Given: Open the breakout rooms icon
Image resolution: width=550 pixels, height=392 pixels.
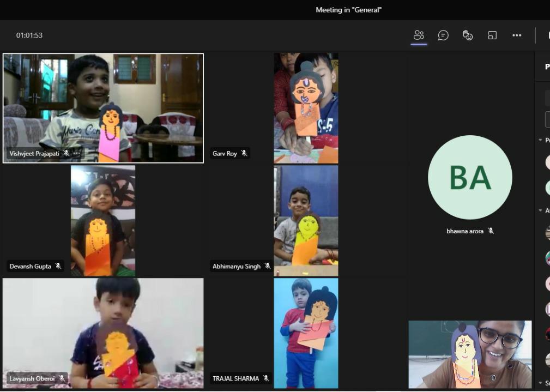Looking at the screenshot, I should tap(492, 35).
